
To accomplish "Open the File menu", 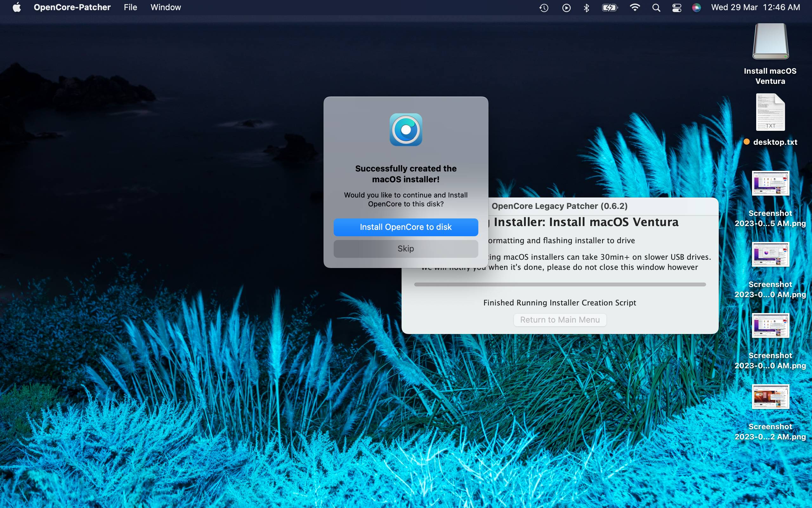I will (x=131, y=7).
